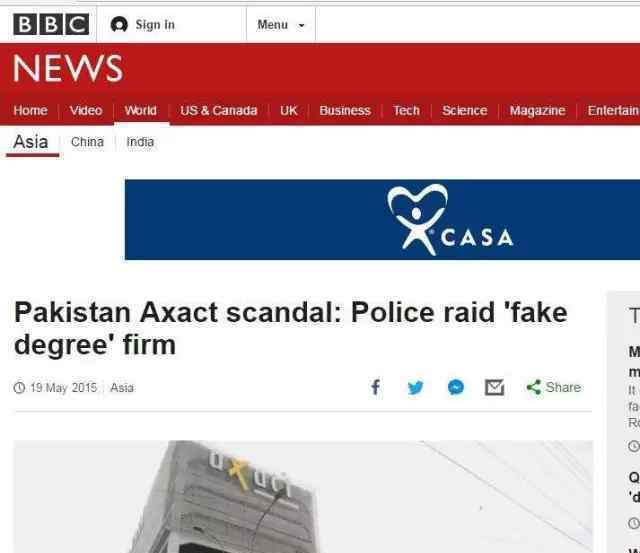Open the Tech section
The height and width of the screenshot is (553, 640).
click(x=406, y=111)
